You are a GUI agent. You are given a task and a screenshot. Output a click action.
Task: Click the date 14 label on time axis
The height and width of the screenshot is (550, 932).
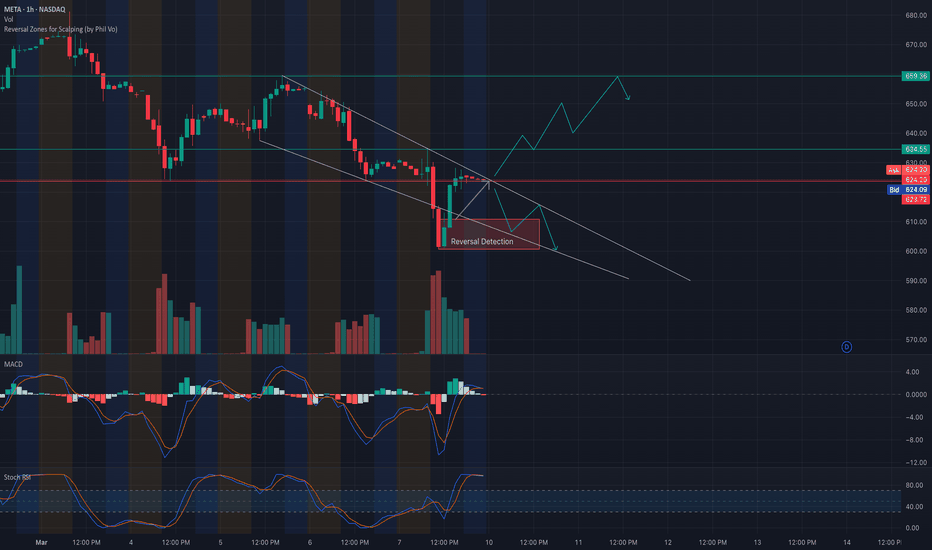(847, 542)
